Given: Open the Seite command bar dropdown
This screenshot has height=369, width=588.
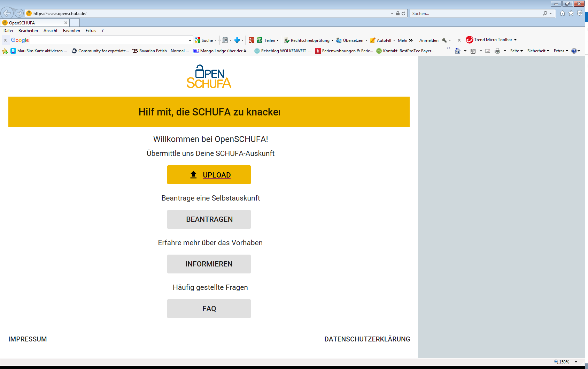Looking at the screenshot, I should [x=517, y=51].
